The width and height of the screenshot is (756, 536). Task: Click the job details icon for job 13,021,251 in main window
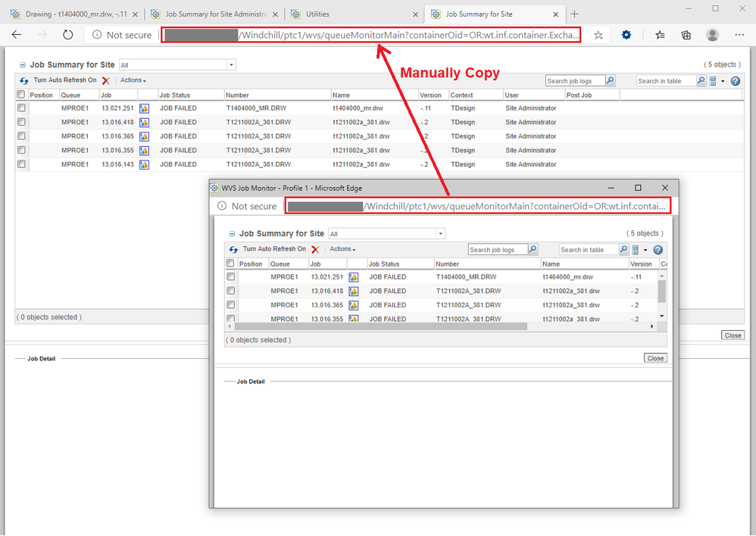point(144,108)
